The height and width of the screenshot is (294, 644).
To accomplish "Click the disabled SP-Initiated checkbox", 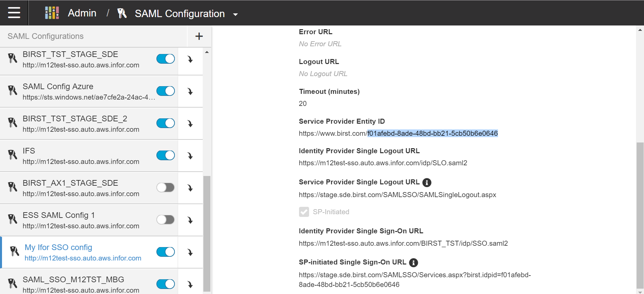I will coord(304,212).
